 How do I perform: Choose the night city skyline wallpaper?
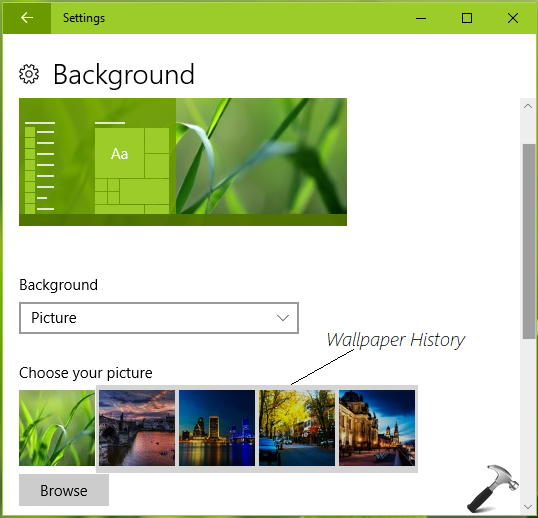[217, 428]
